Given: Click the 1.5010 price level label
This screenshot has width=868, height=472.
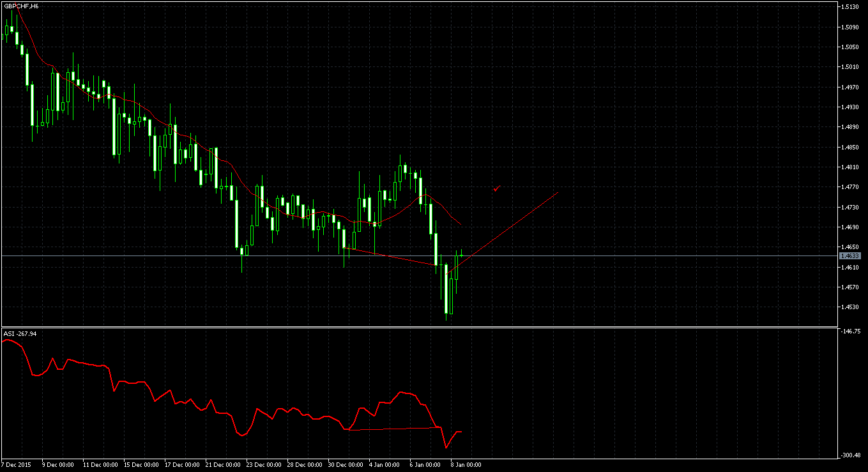Looking at the screenshot, I should 850,66.
